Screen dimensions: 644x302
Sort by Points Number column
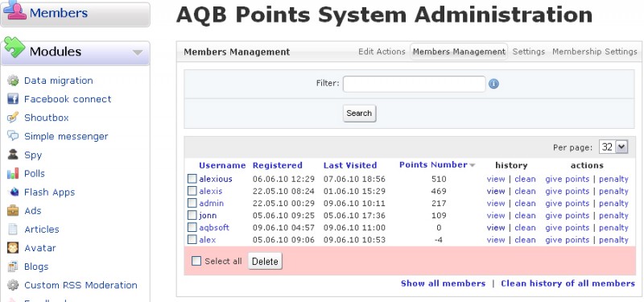click(433, 165)
